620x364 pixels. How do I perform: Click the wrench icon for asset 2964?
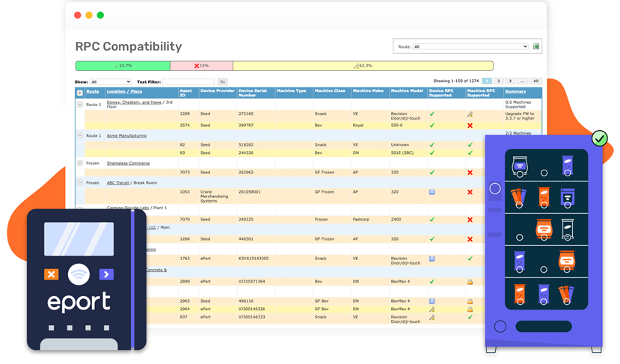(x=432, y=309)
